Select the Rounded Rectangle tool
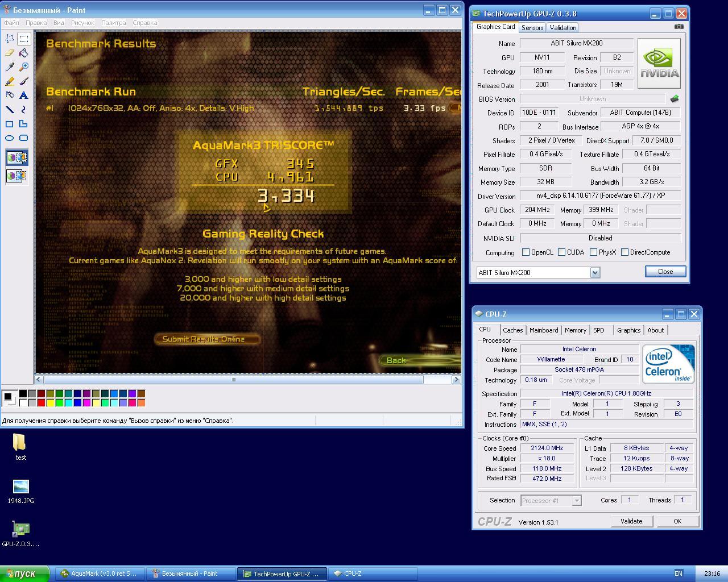728x582 pixels. click(23, 138)
